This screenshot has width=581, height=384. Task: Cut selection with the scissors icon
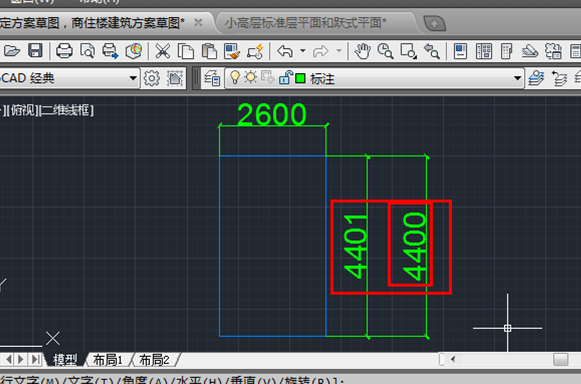tap(163, 51)
